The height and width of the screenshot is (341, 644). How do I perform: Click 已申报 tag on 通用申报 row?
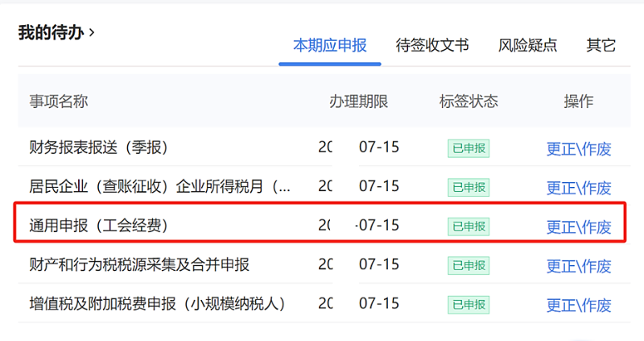[x=469, y=227]
